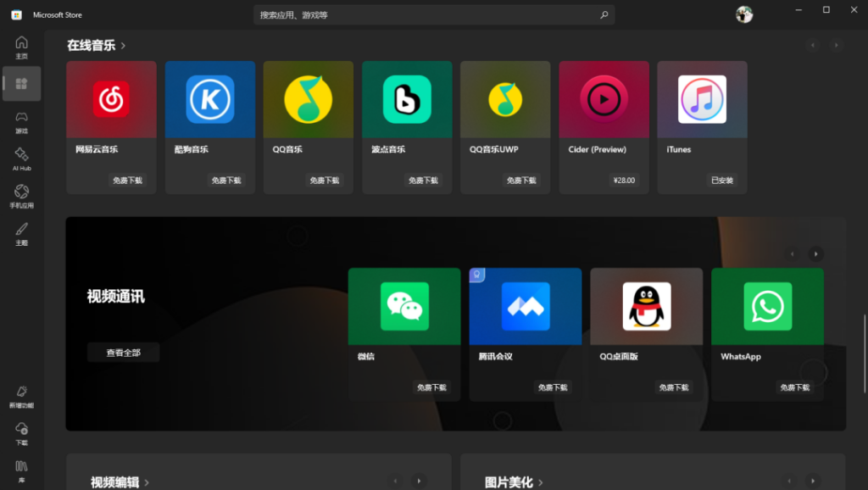This screenshot has width=868, height=490.
Task: Click the Microsoft Store logo icon
Action: (x=17, y=15)
